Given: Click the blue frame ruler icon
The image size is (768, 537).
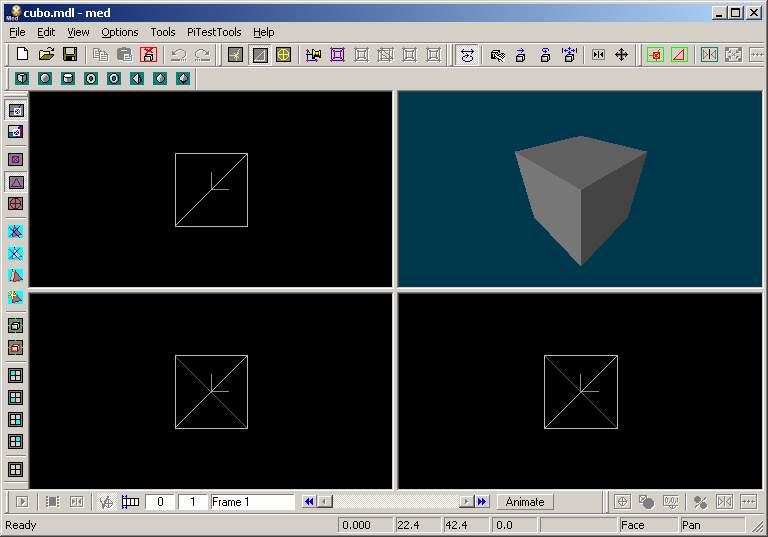Looking at the screenshot, I should coord(130,502).
